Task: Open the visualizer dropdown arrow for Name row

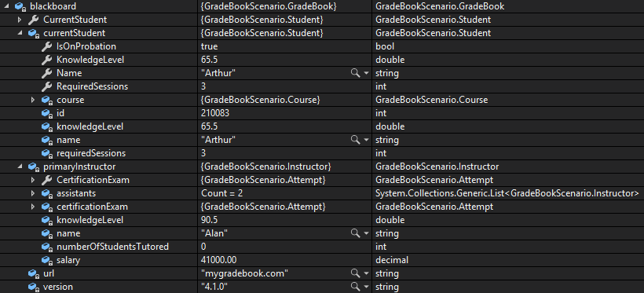Action: click(366, 74)
